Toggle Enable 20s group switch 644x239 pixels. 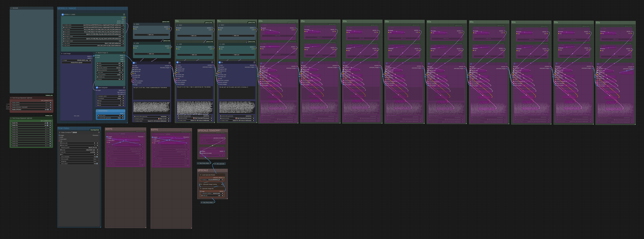tap(48, 127)
